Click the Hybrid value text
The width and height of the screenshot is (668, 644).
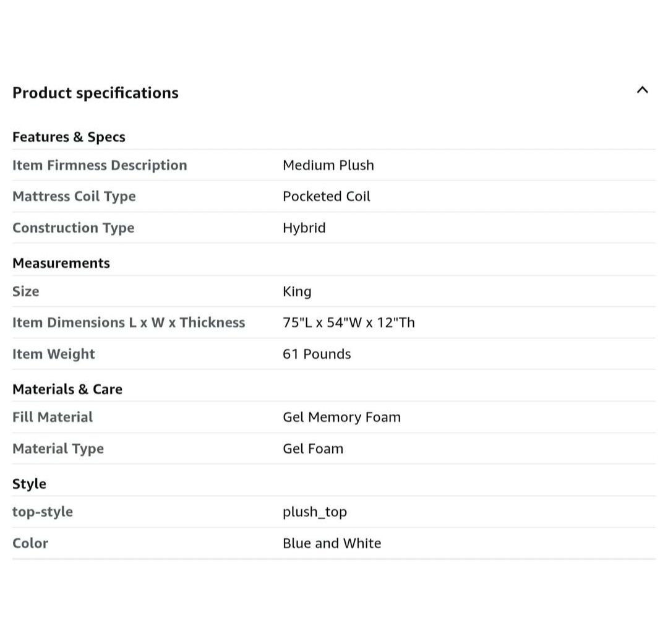[304, 228]
